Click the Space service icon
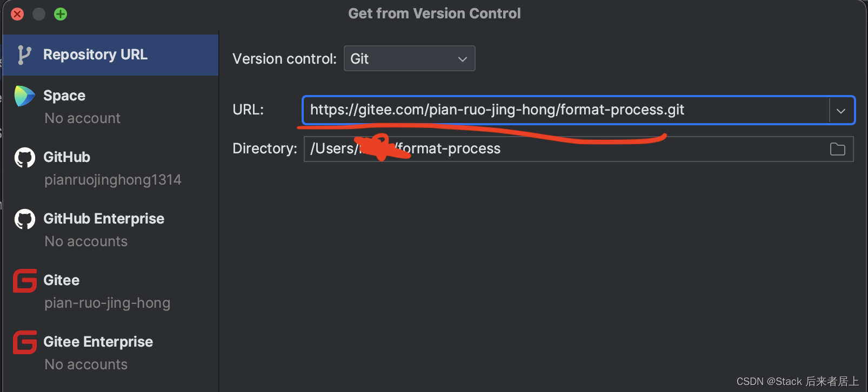Image resolution: width=868 pixels, height=392 pixels. pyautogui.click(x=24, y=96)
